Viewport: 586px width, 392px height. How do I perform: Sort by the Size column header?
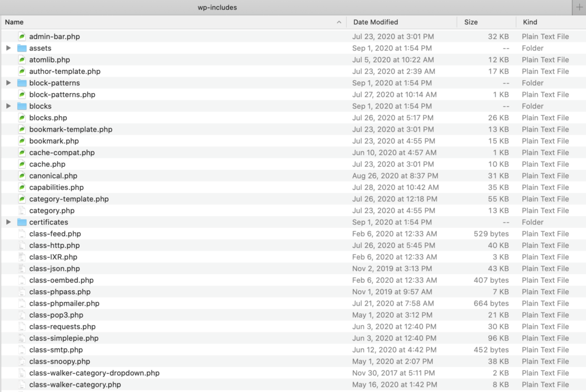coord(486,22)
